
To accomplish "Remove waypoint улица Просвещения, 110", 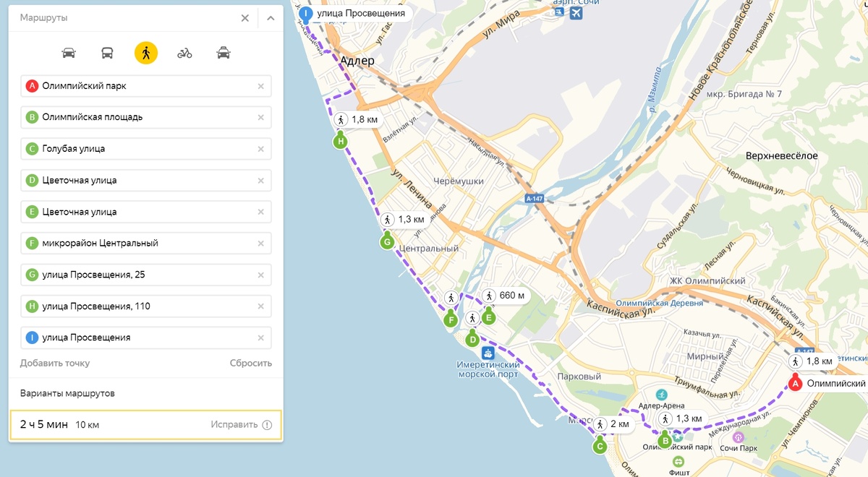I will [x=261, y=306].
